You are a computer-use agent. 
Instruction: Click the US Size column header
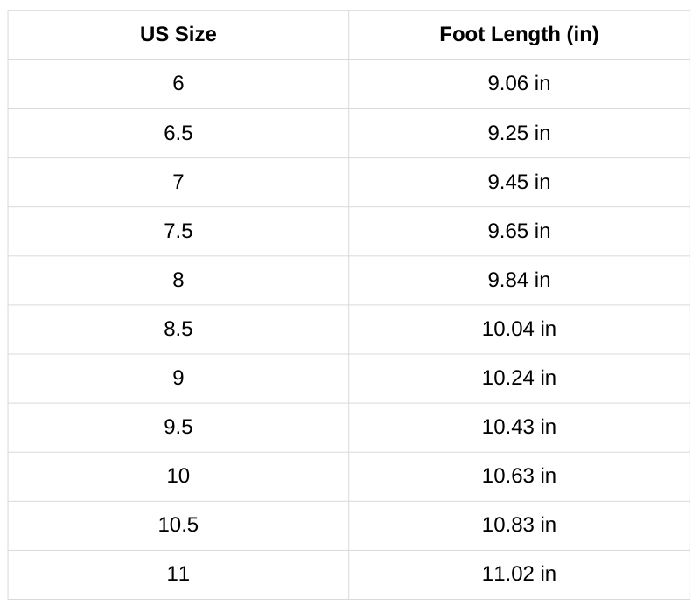coord(178,35)
